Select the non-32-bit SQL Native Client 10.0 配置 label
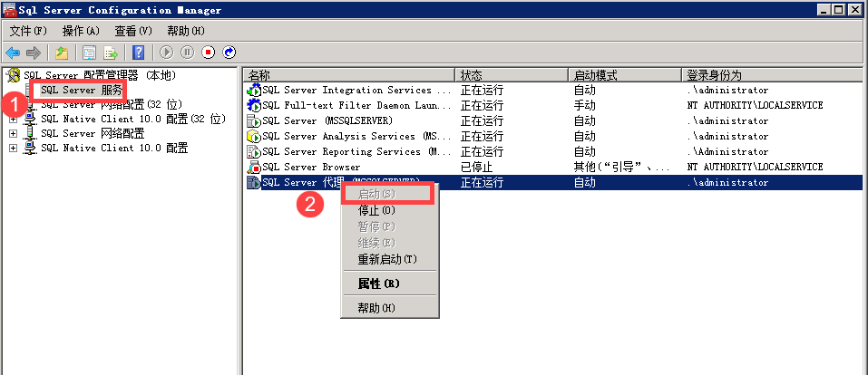Viewport: 868px width, 375px height. click(x=114, y=148)
